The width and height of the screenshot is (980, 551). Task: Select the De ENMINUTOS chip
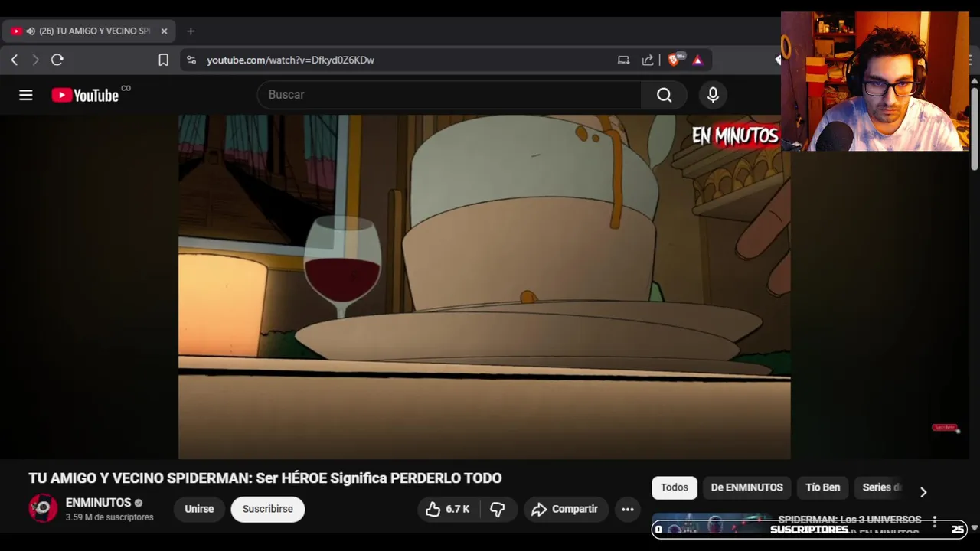[x=746, y=487]
